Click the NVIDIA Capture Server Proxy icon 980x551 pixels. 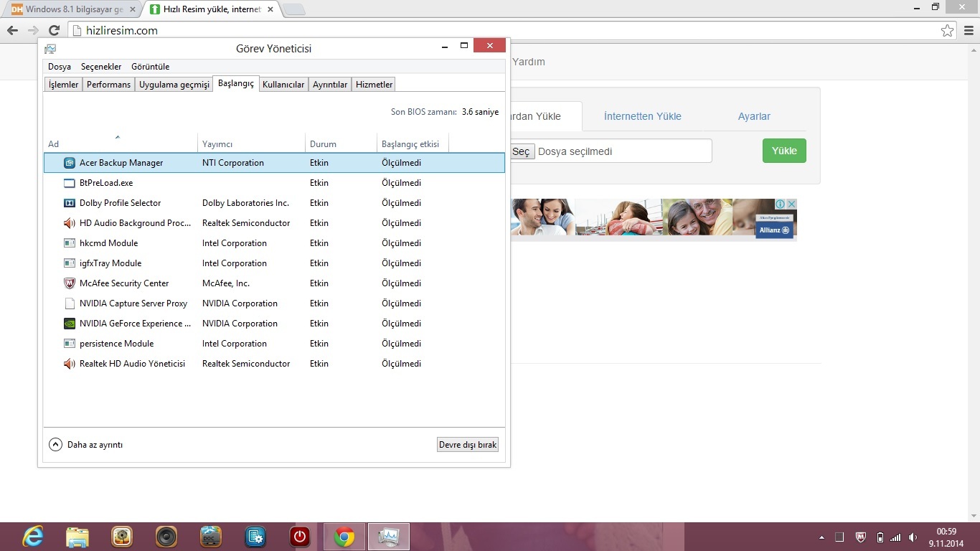pos(70,303)
